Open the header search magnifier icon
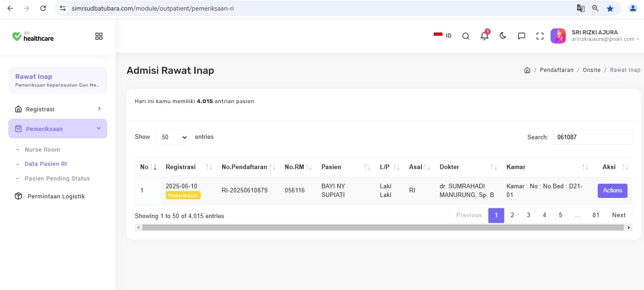The image size is (644, 290). 466,36
